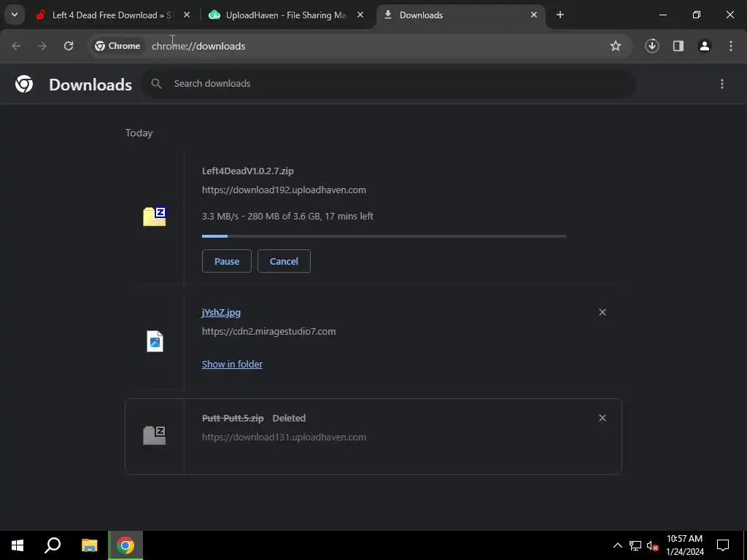Open the taskbar clock and date
747x560 pixels.
[684, 545]
